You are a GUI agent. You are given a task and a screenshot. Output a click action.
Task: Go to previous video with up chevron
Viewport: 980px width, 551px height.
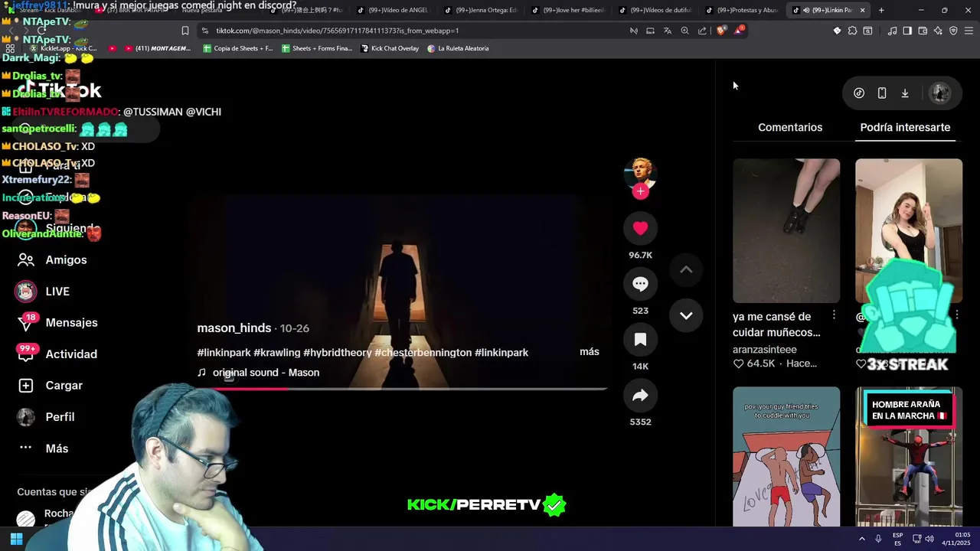[x=686, y=269]
